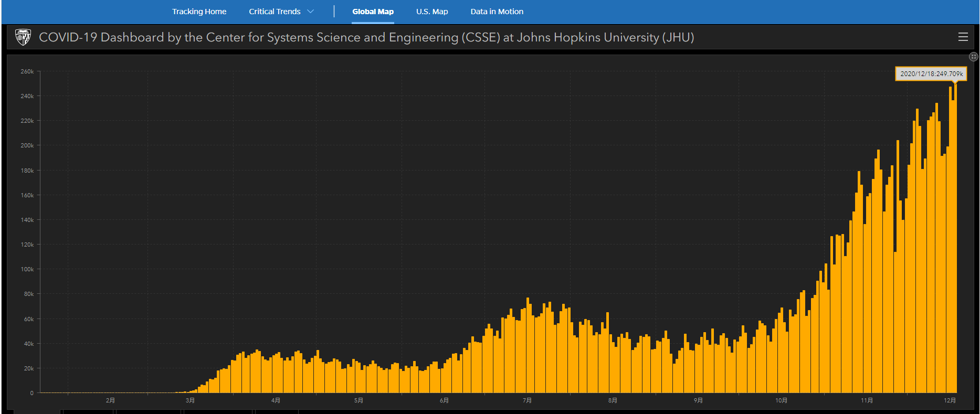Select the 12月 x-axis label
Viewport: 980px width, 414px height.
click(950, 400)
